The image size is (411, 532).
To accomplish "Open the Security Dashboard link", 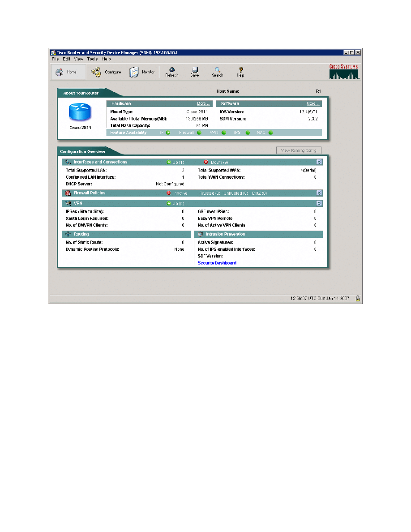I will pyautogui.click(x=217, y=263).
